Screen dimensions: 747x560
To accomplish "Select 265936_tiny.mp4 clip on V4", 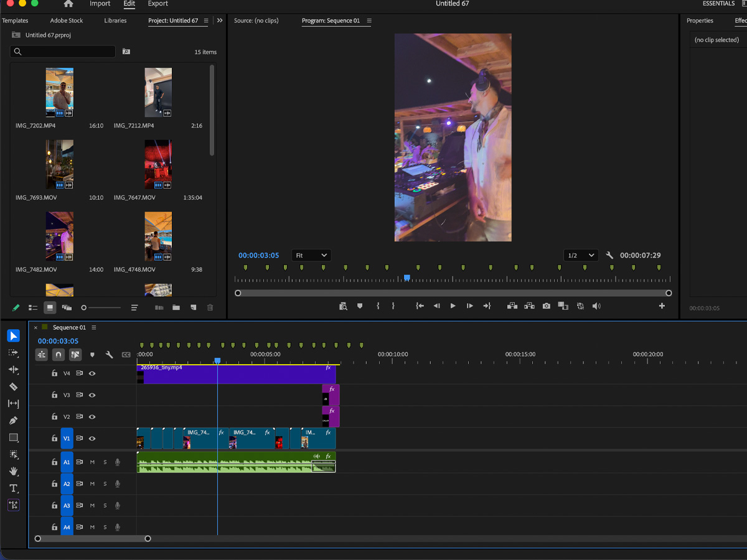I will click(236, 374).
